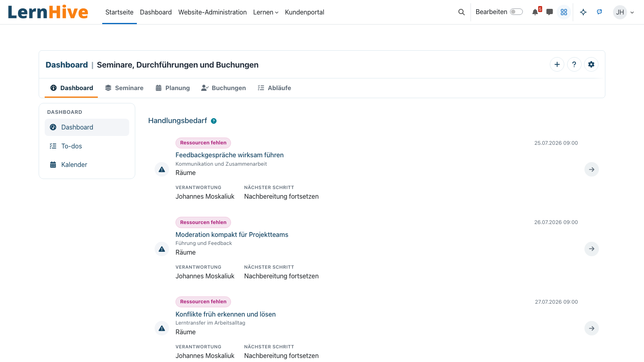
Task: Click the blue chat support icon
Action: (599, 12)
